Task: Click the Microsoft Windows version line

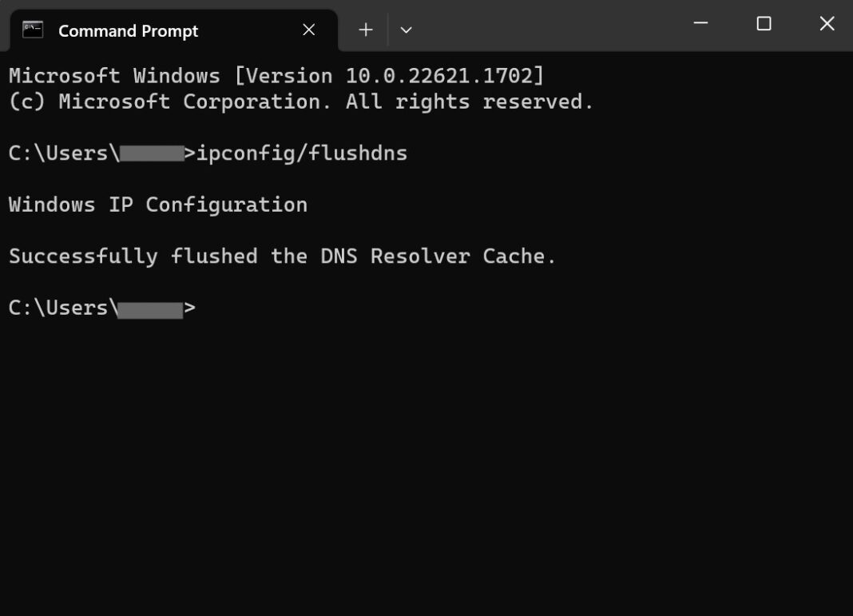Action: click(x=276, y=75)
